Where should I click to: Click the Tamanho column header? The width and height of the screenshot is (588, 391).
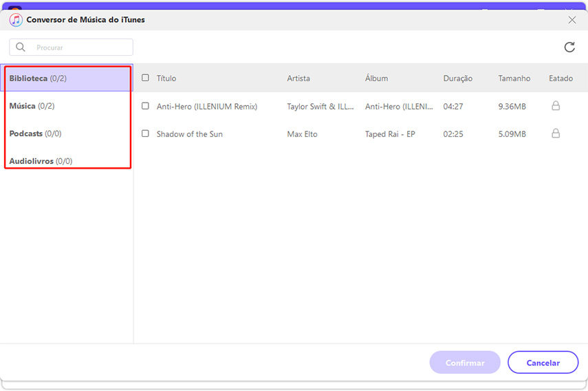[514, 78]
